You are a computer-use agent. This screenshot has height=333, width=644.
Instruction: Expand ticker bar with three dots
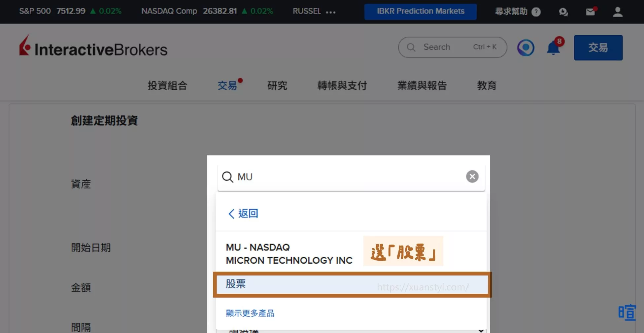pyautogui.click(x=330, y=12)
